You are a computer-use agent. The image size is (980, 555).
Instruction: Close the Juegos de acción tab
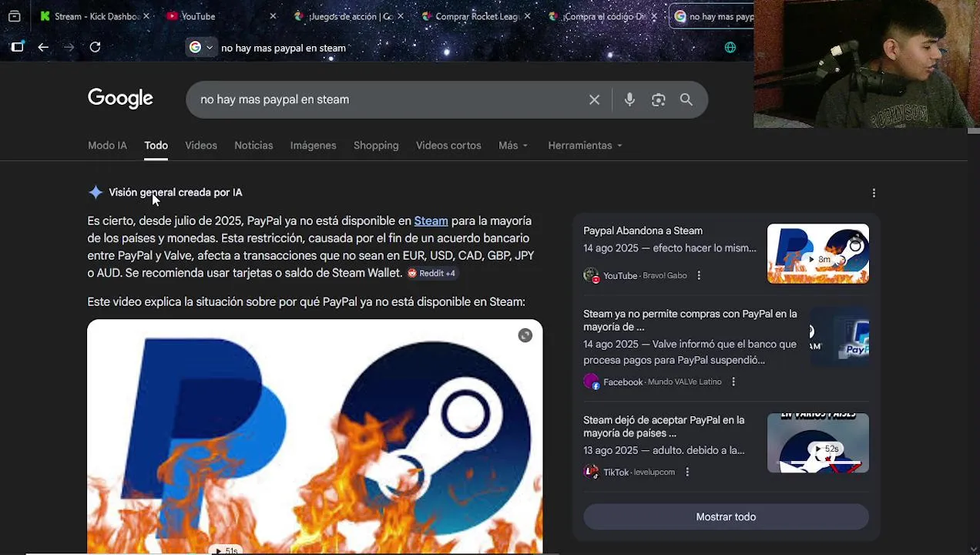point(400,16)
